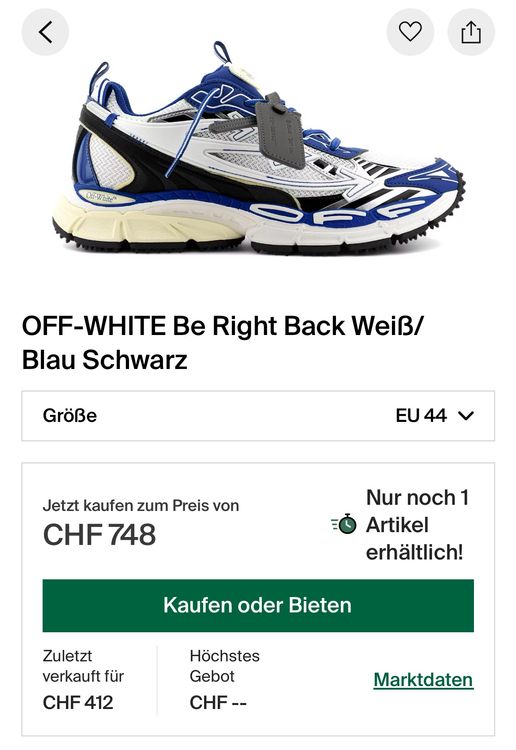Tap the gray hang tag on the shoe
The width and height of the screenshot is (516, 750).
(x=281, y=131)
